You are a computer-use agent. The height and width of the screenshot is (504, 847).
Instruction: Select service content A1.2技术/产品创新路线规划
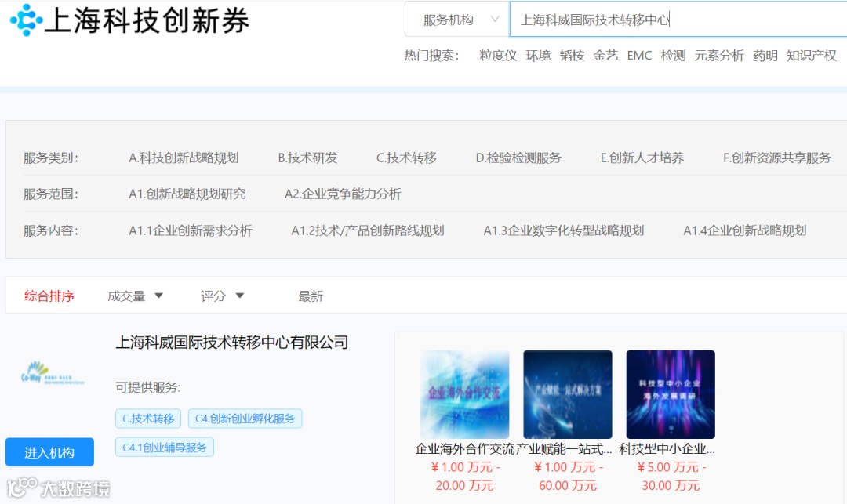pyautogui.click(x=367, y=230)
